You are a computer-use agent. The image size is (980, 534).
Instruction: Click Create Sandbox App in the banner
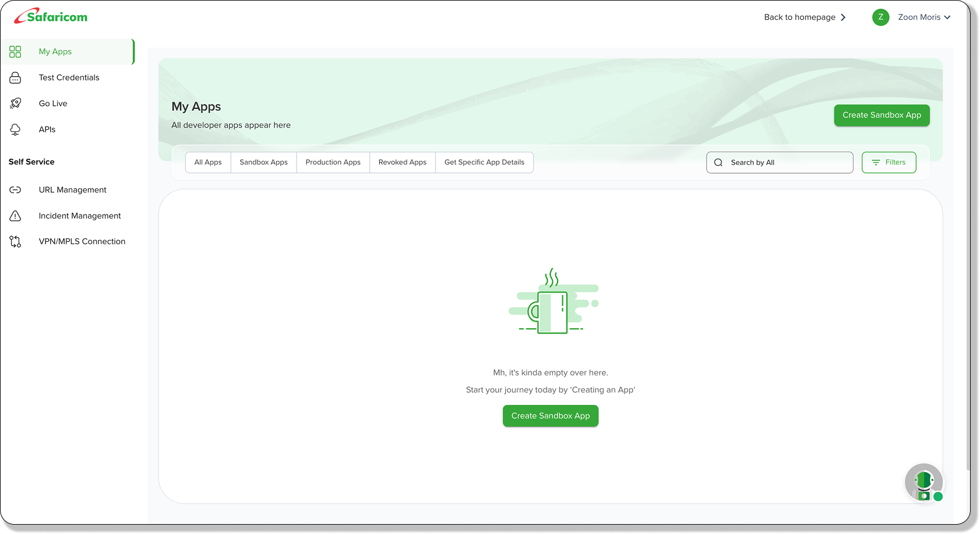[x=882, y=115]
